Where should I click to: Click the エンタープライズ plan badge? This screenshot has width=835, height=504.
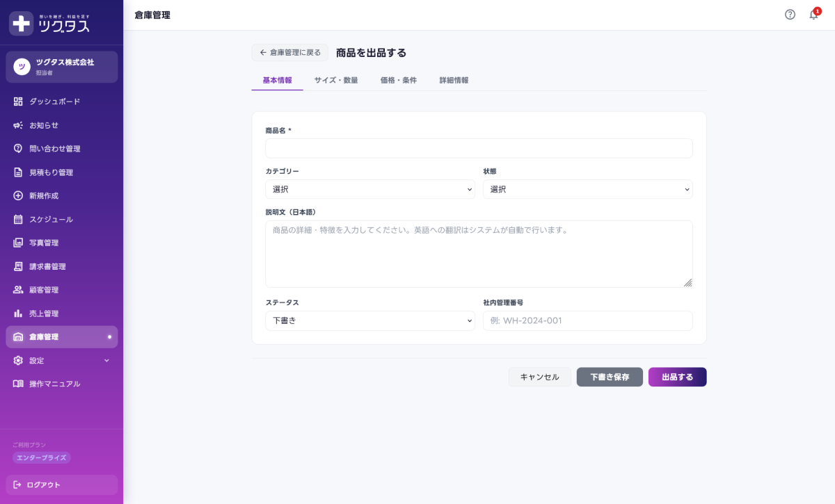42,458
